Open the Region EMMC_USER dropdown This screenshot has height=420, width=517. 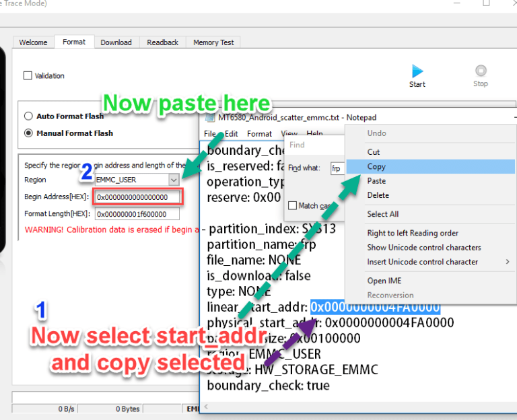coord(174,180)
